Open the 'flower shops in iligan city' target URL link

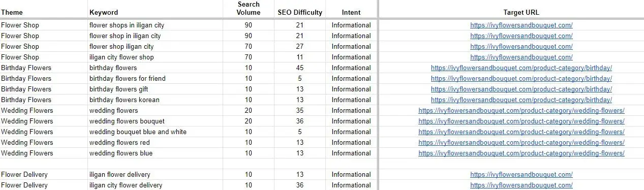click(521, 25)
